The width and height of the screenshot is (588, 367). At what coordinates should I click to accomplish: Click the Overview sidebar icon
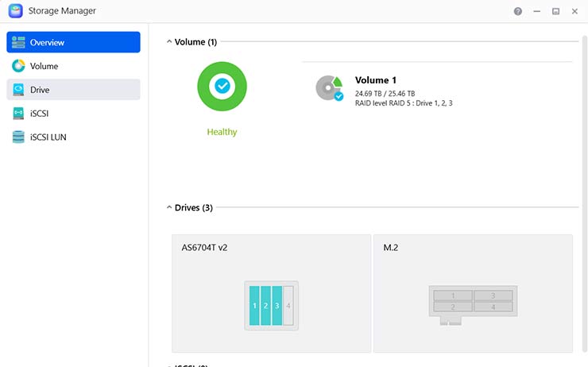tap(18, 42)
